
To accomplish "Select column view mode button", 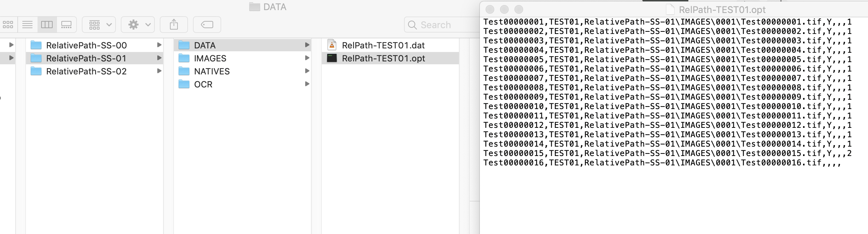I will [47, 25].
